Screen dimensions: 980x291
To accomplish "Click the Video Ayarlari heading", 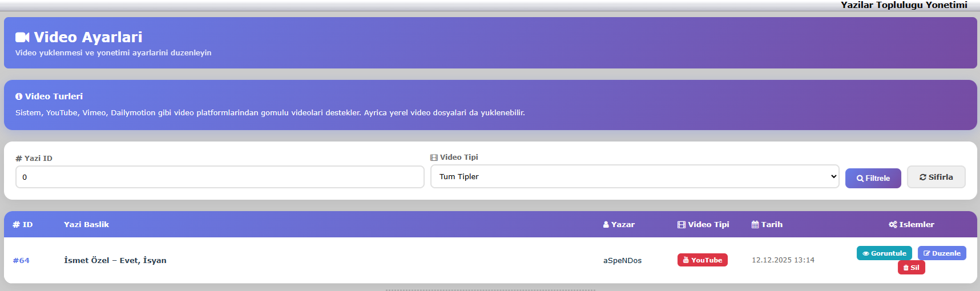I will click(x=88, y=37).
